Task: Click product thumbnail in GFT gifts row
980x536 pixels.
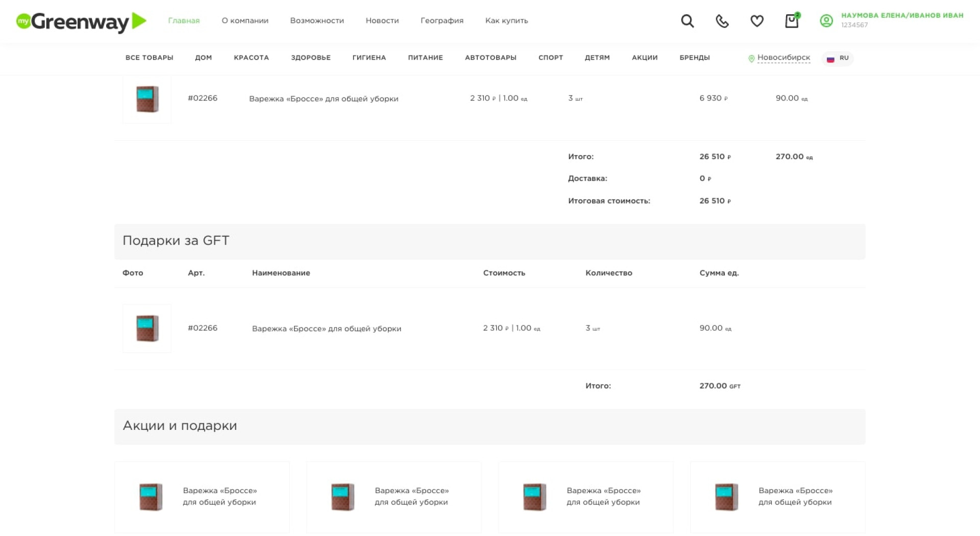Action: (147, 328)
